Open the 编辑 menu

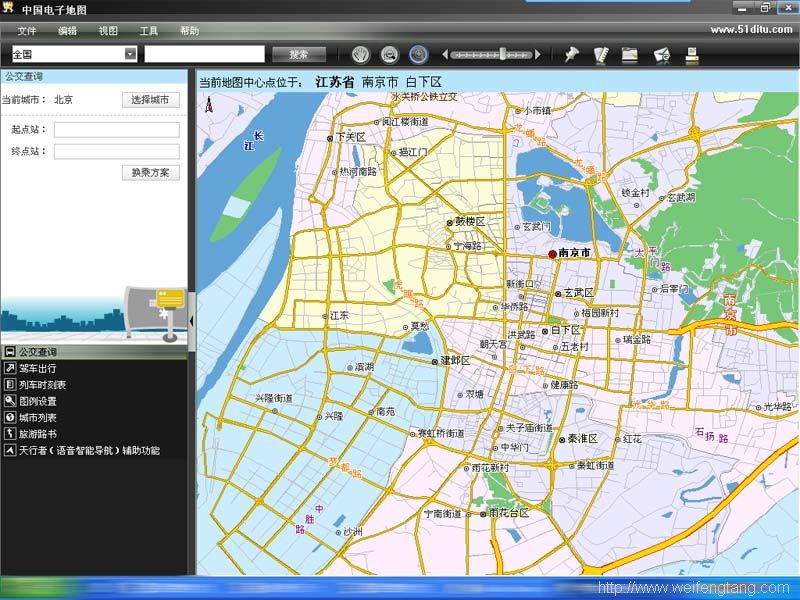pos(67,31)
